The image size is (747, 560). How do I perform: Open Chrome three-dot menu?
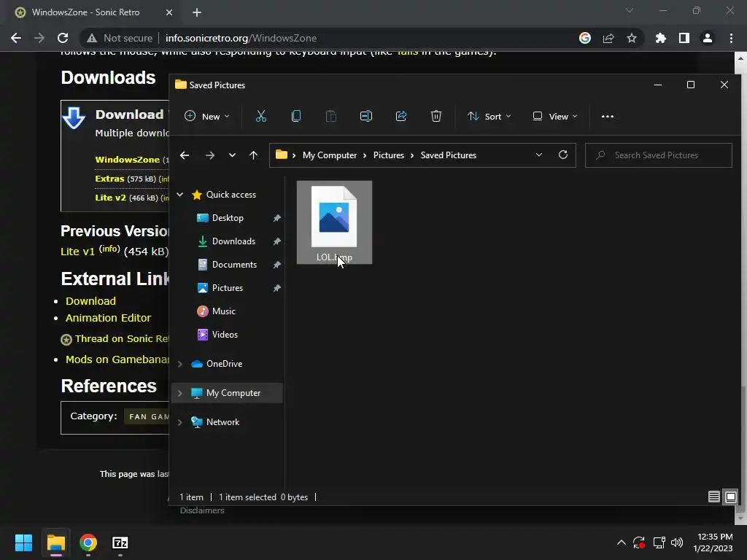point(731,38)
